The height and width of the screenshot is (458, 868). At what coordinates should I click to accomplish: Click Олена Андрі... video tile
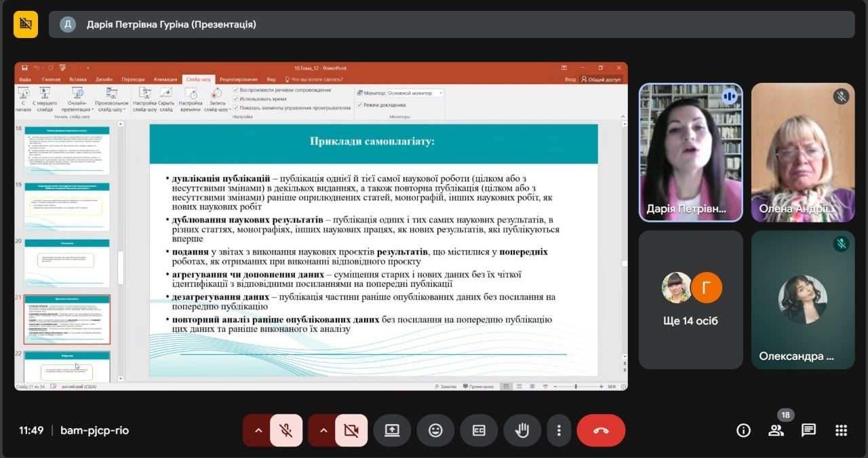pos(802,152)
